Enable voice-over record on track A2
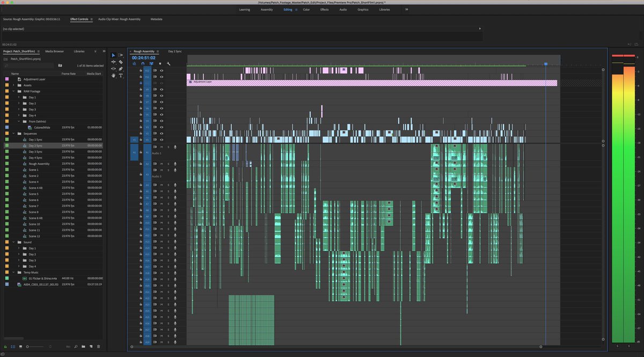 pyautogui.click(x=175, y=164)
